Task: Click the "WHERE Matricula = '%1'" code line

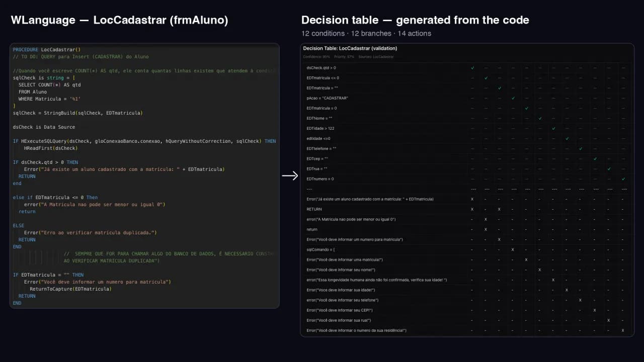Action: tap(49, 99)
